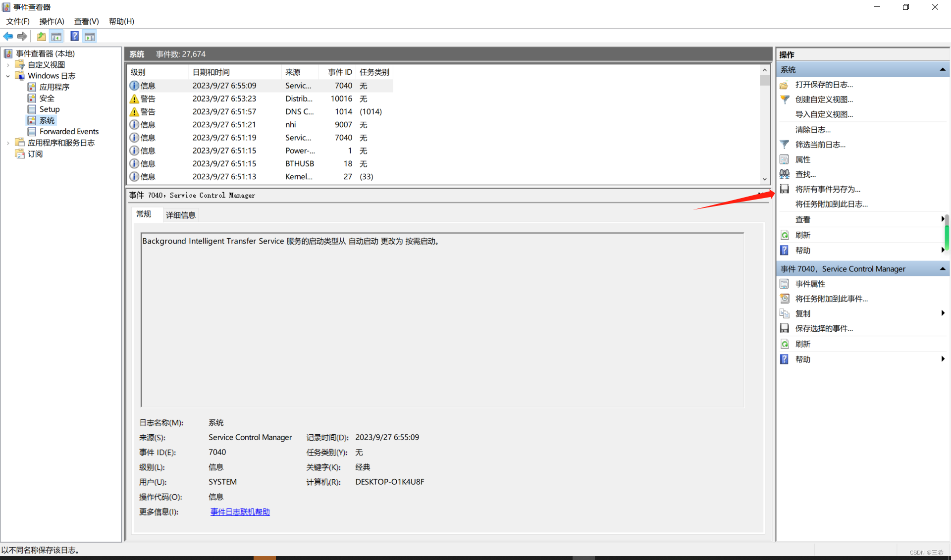
Task: Click the event list scrollbar down arrow
Action: 765,179
